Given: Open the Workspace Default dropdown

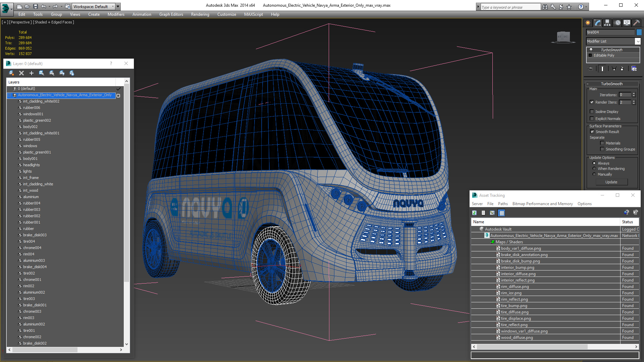Looking at the screenshot, I should [113, 6].
